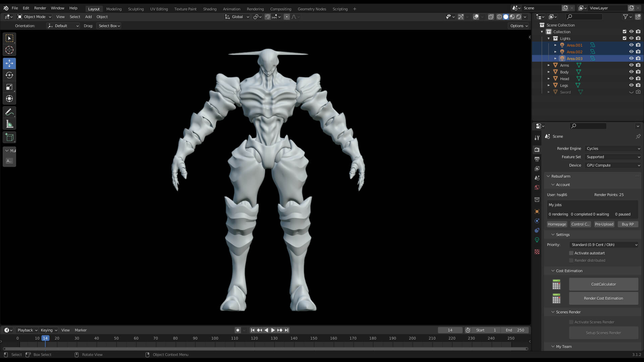Choose the Annotate tool

(9, 112)
